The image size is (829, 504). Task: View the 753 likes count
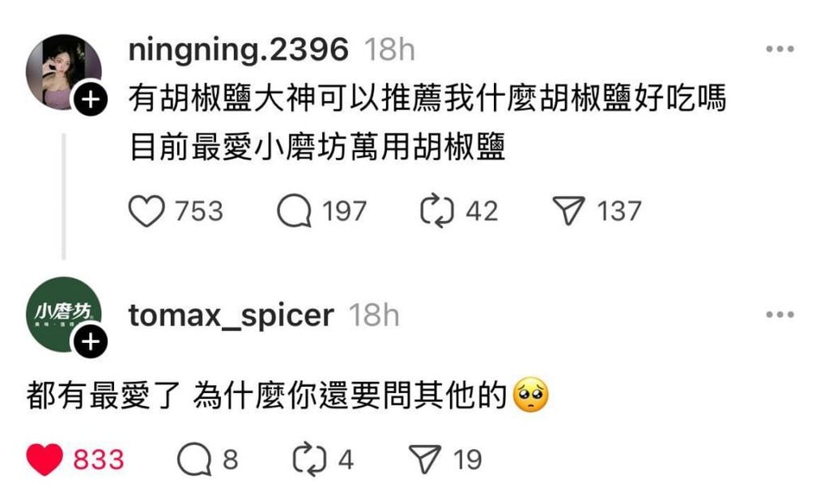coord(199,211)
